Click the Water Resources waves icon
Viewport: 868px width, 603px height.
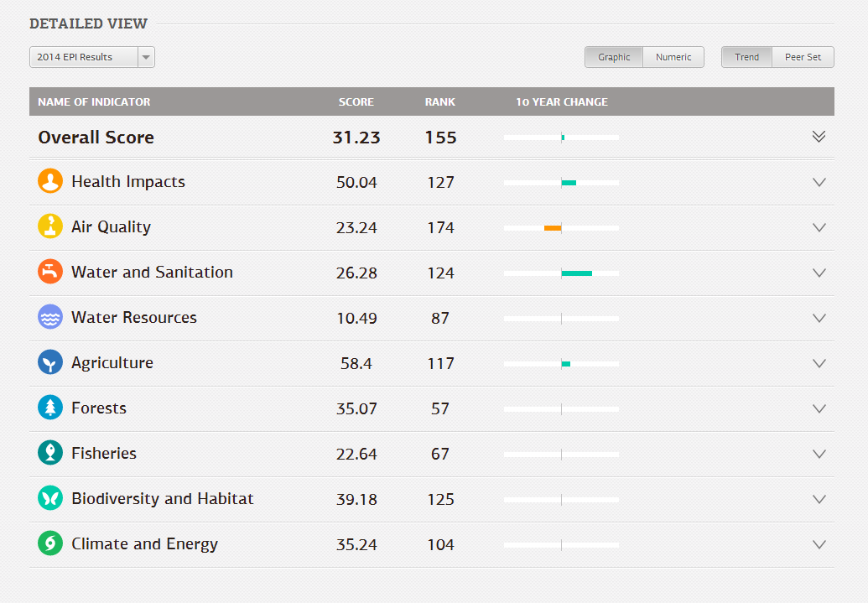click(49, 318)
